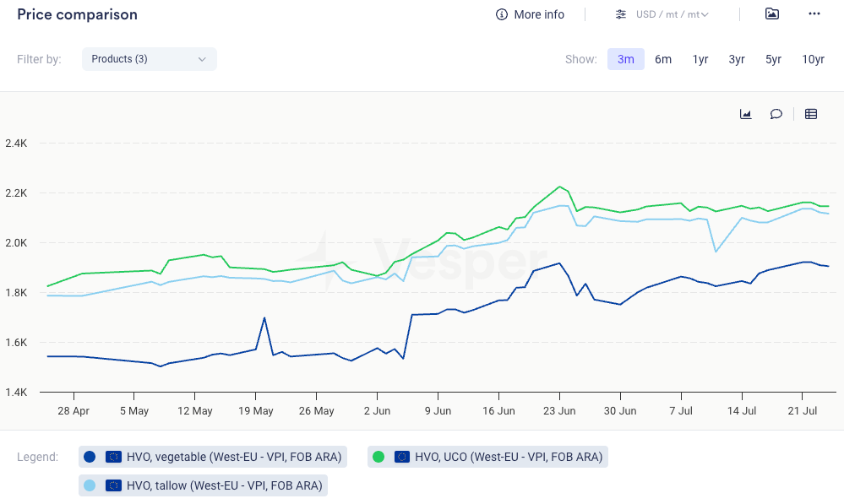The image size is (844, 504).
Task: Open the three-dots more options menu
Action: click(x=814, y=14)
